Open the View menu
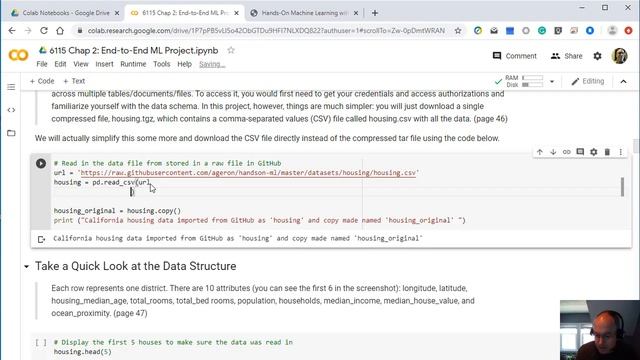This screenshot has width=640, height=360. 81,64
